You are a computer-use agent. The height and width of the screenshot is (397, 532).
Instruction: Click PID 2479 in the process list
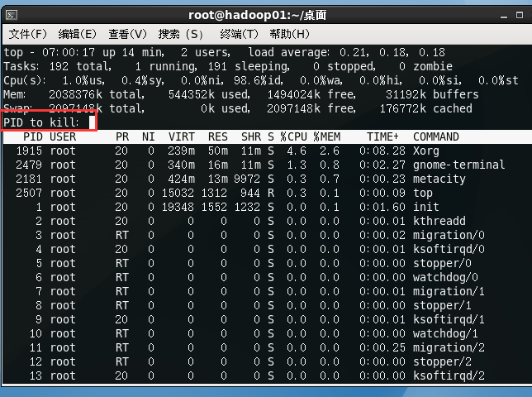click(29, 165)
